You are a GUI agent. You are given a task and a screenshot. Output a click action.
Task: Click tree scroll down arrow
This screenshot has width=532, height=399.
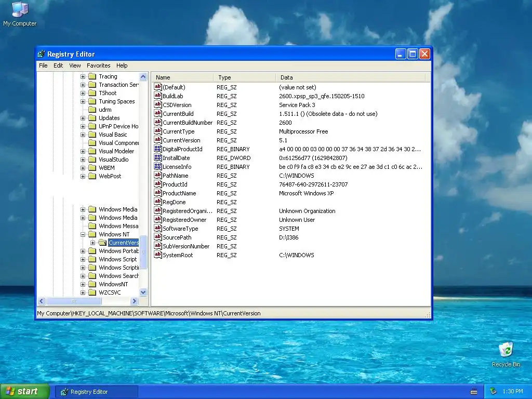[143, 292]
